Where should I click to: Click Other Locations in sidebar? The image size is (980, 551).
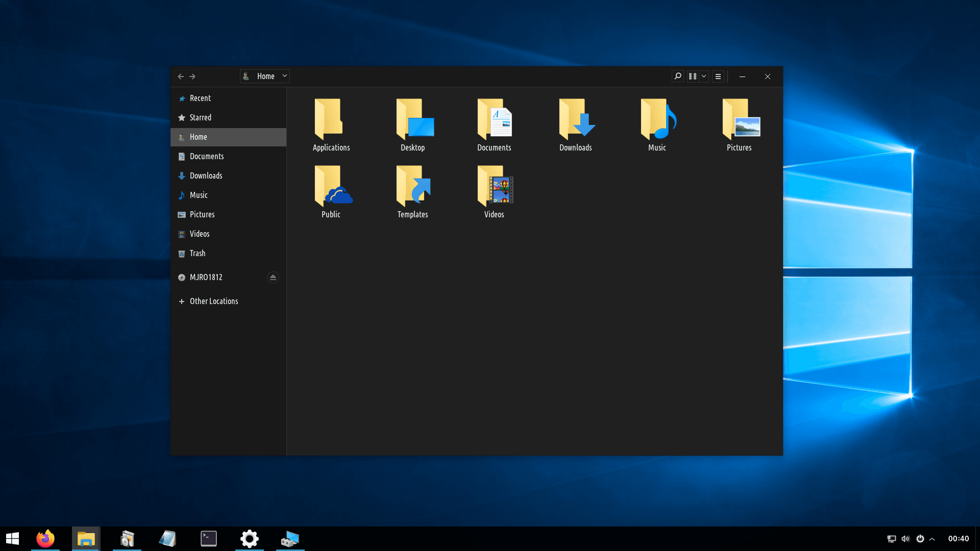point(213,301)
